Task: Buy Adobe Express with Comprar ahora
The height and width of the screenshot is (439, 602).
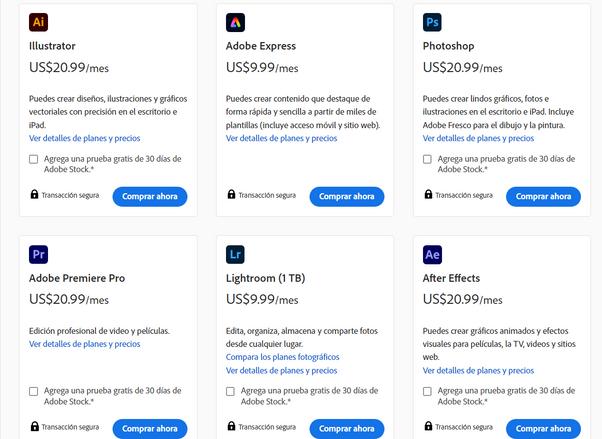Action: [x=346, y=196]
